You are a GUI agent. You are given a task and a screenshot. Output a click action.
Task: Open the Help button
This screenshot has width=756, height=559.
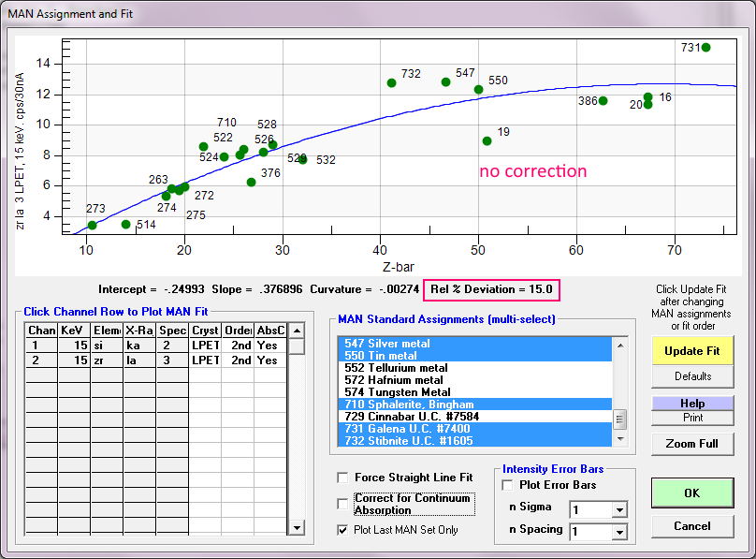point(692,403)
